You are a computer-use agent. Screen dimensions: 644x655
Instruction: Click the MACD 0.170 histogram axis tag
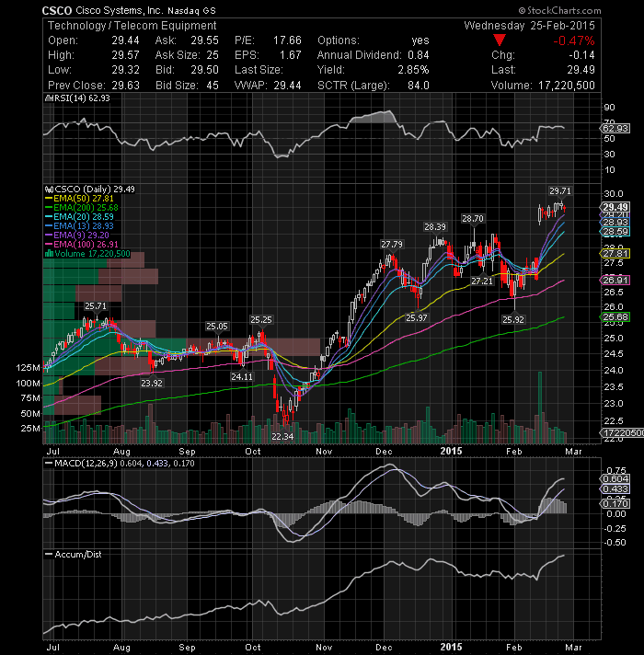pos(615,504)
